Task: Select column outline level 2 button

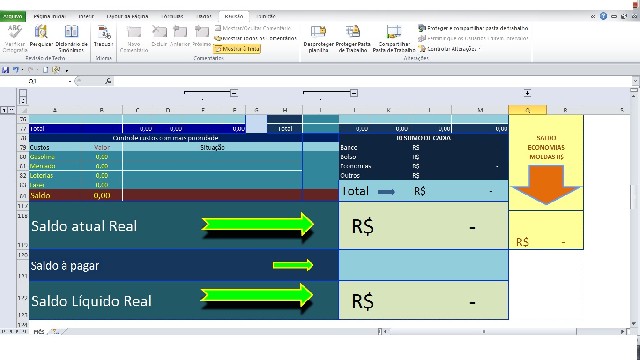Action: click(x=23, y=100)
